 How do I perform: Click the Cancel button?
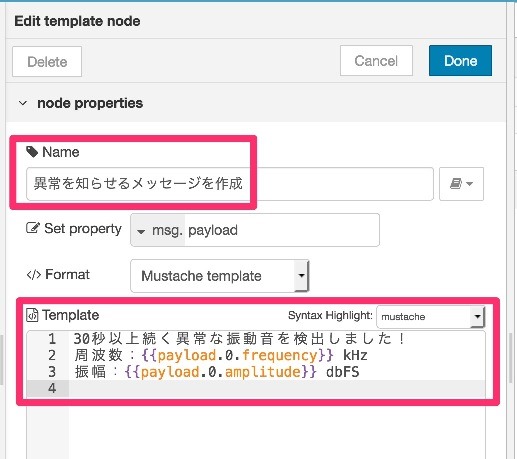376,61
